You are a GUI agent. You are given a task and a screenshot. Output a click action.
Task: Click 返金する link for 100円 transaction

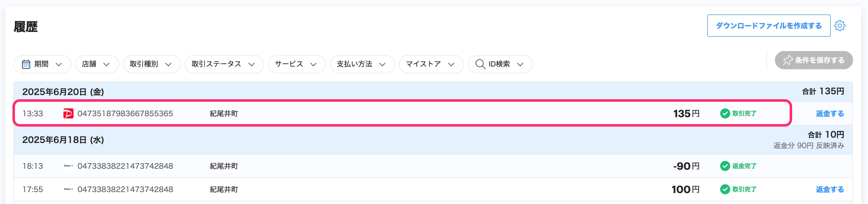pyautogui.click(x=829, y=189)
